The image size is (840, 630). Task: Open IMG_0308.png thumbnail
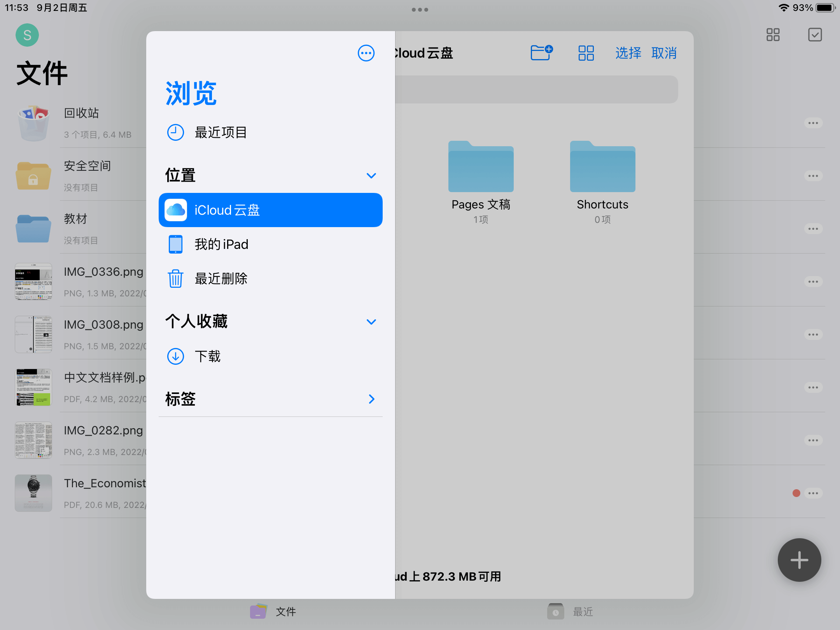[x=33, y=334]
